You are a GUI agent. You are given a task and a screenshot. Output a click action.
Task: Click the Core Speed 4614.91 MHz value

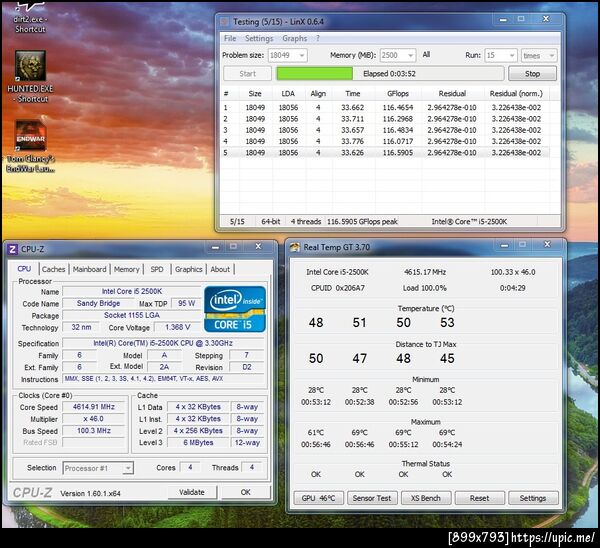coord(94,407)
